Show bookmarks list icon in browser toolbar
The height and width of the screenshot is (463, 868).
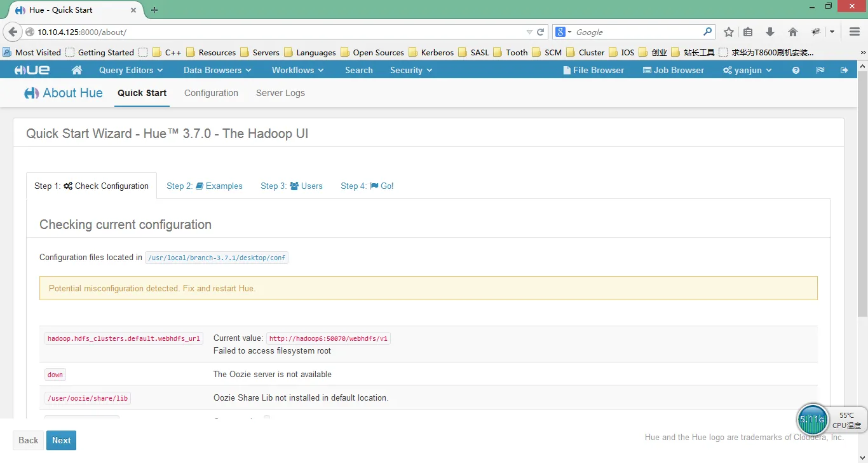pos(748,32)
